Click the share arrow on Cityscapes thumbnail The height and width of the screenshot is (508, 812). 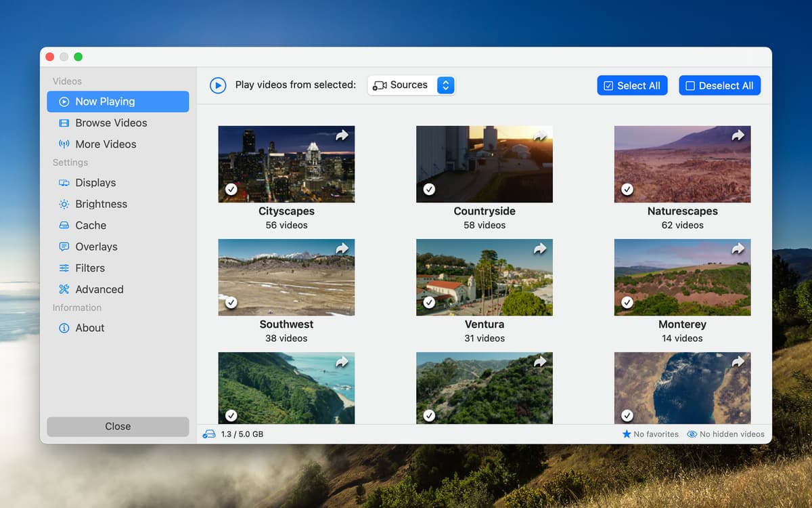[342, 135]
